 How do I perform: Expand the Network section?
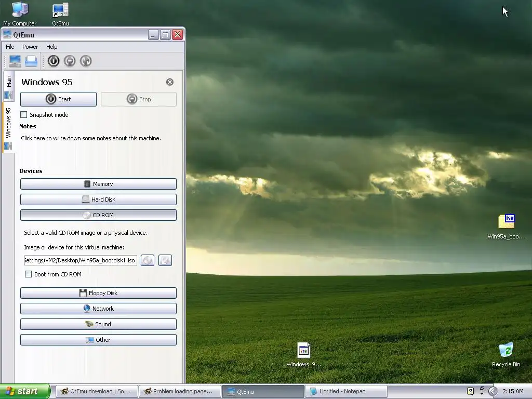98,309
